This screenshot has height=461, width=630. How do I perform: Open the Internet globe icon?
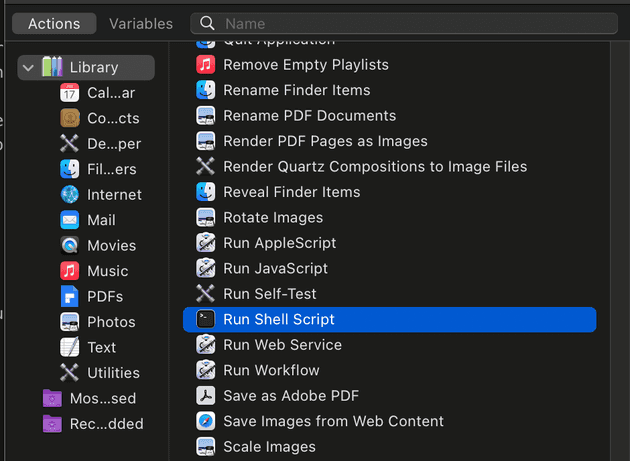[x=70, y=195]
